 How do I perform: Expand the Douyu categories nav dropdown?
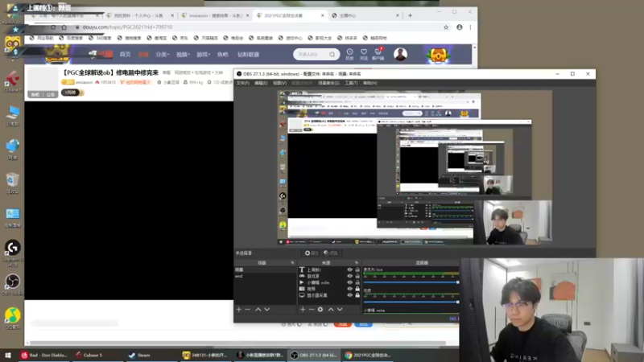click(x=163, y=54)
